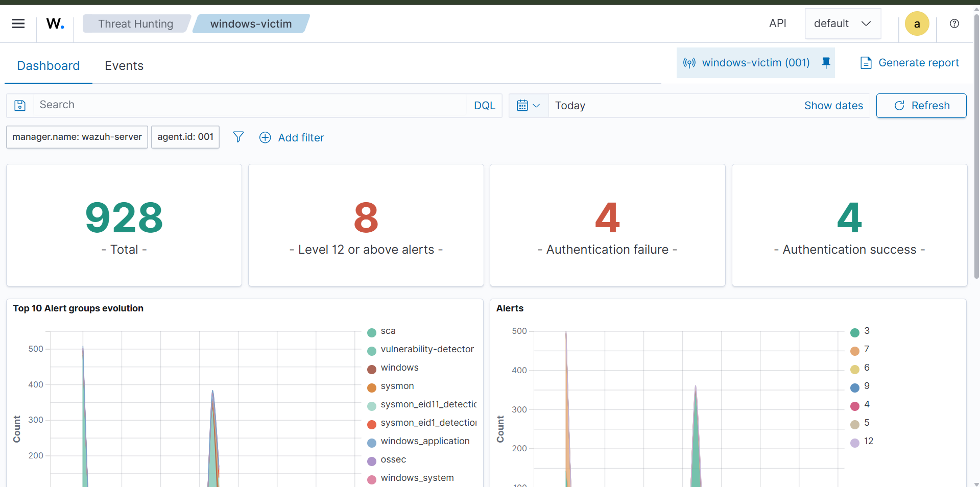
Task: Unpin the windows-victim agent pin icon
Action: click(x=826, y=63)
